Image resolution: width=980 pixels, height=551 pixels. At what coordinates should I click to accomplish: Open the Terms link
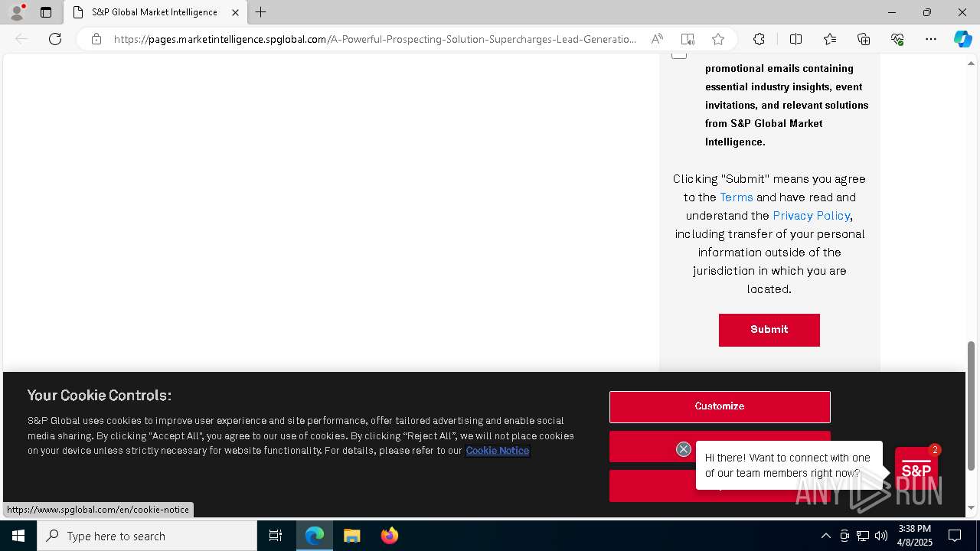point(737,197)
